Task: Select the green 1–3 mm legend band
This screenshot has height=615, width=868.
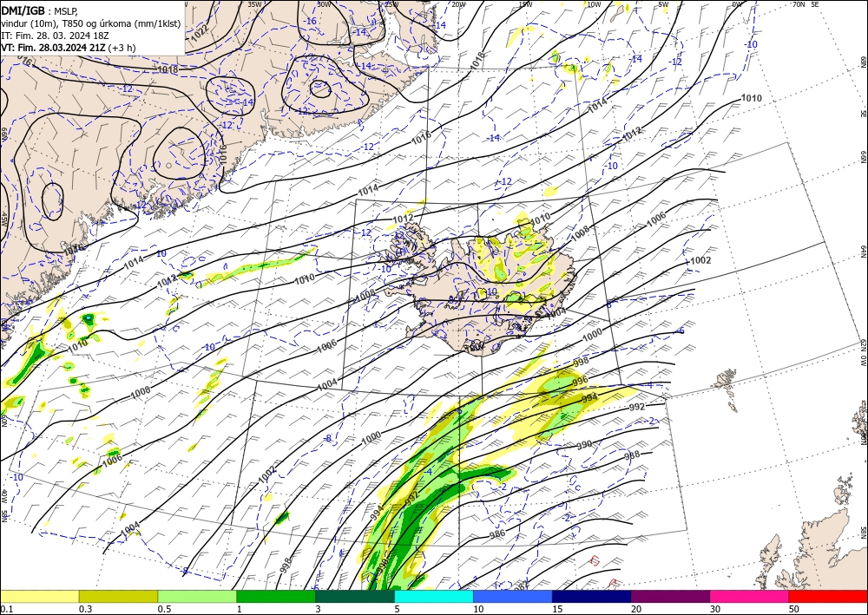Action: (276, 596)
